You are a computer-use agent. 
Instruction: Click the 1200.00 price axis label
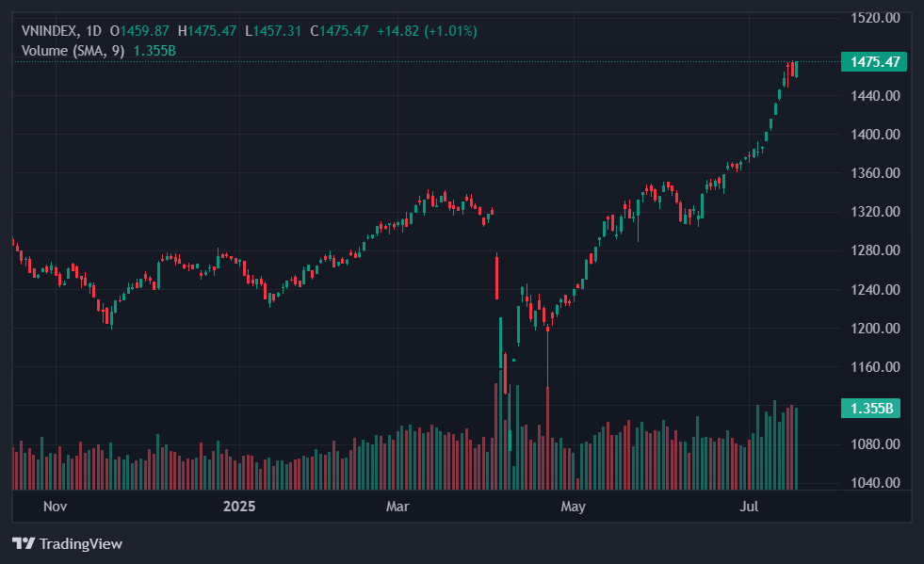(875, 329)
